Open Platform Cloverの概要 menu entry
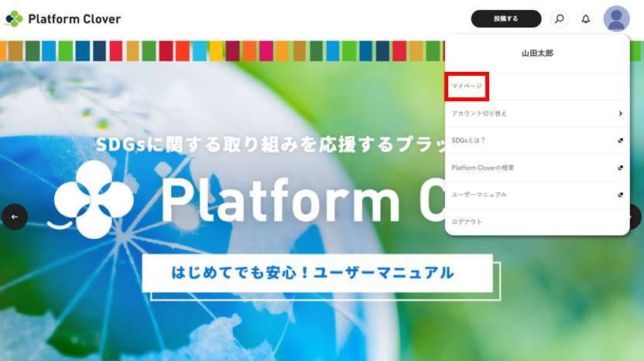Image resolution: width=644 pixels, height=361 pixels. pyautogui.click(x=537, y=168)
